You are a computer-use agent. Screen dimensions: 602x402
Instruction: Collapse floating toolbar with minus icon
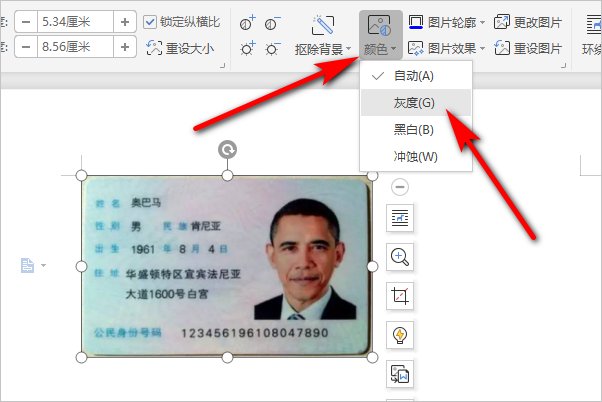(400, 187)
